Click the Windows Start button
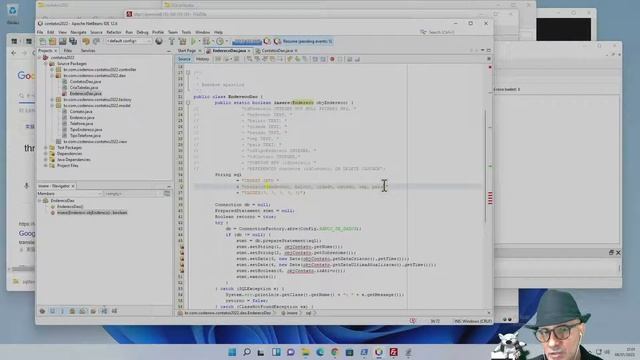640x360 pixels. pos(232,352)
